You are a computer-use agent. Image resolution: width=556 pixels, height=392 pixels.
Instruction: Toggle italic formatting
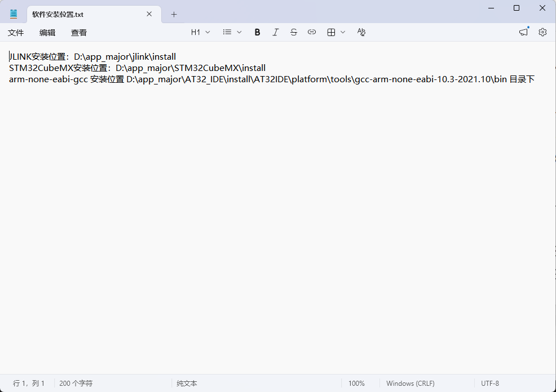click(x=276, y=32)
